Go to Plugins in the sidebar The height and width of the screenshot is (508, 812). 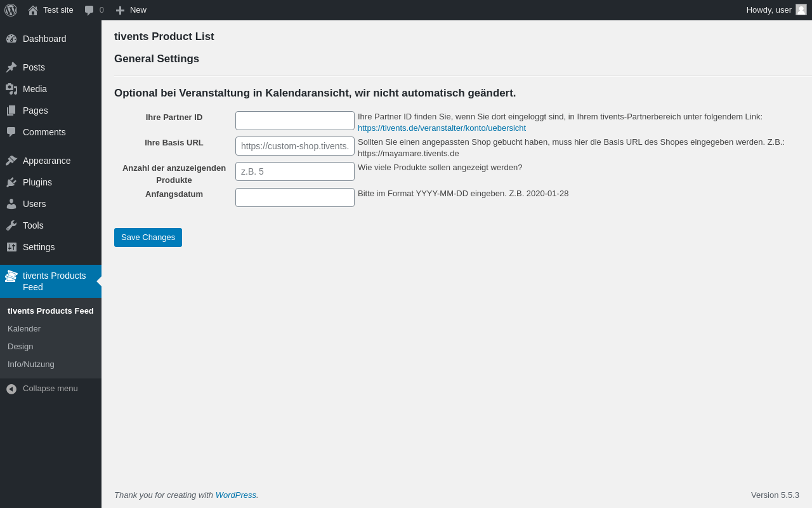(x=51, y=182)
